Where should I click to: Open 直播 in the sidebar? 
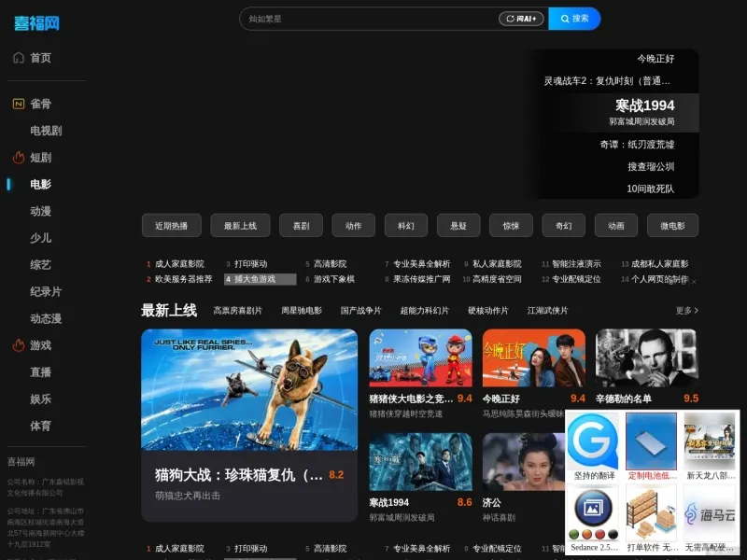click(x=40, y=371)
